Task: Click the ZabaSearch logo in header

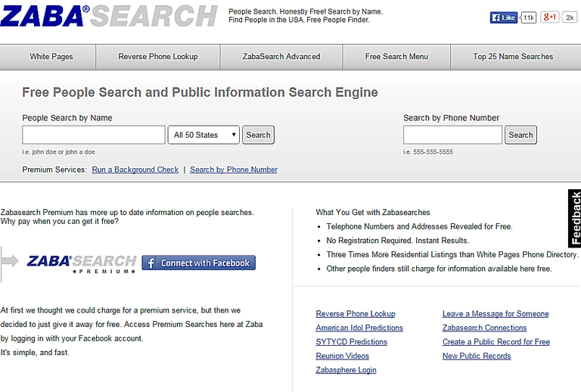Action: coord(109,17)
